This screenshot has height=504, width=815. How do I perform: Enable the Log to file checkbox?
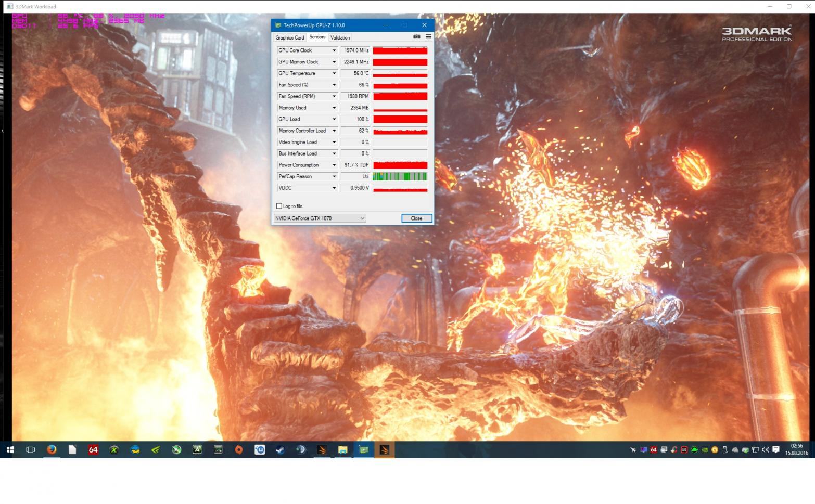pyautogui.click(x=279, y=206)
